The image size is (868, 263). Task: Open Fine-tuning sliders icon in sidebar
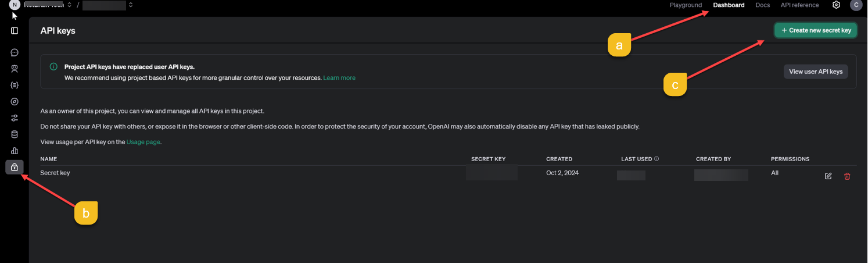tap(15, 118)
